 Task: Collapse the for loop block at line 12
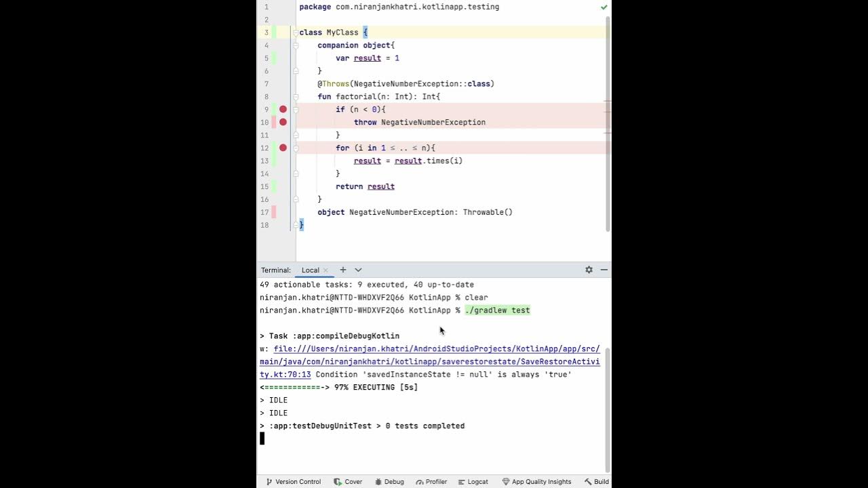coord(296,148)
